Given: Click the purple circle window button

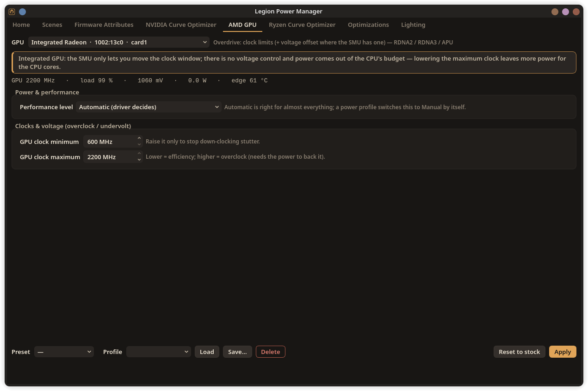Looking at the screenshot, I should coord(565,12).
